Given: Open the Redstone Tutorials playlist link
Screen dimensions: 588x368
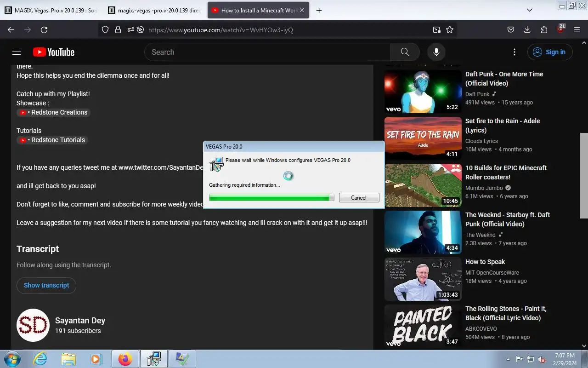Looking at the screenshot, I should click(x=52, y=140).
